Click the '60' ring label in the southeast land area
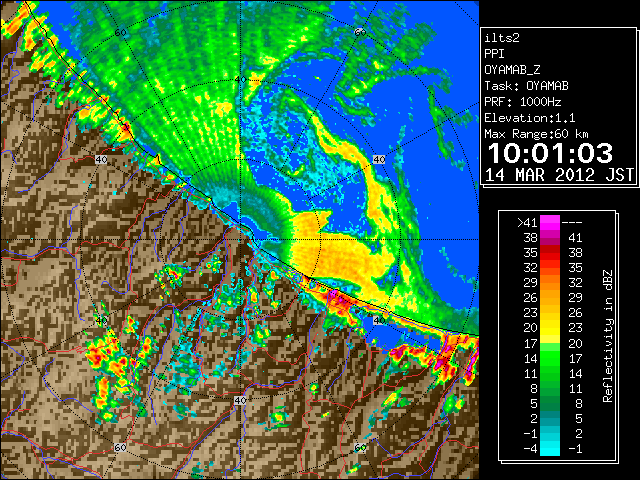The height and width of the screenshot is (480, 640). (360, 447)
